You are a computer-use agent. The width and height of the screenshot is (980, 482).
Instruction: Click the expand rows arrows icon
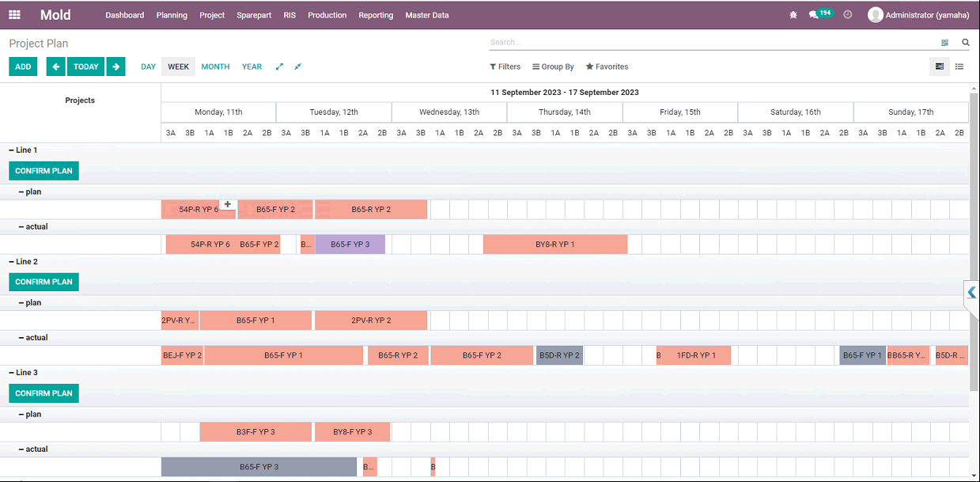coord(279,66)
